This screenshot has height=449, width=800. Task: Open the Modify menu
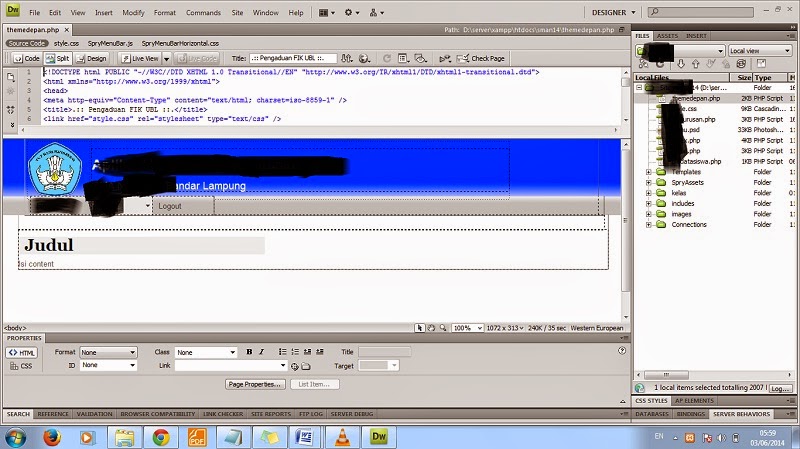(133, 13)
